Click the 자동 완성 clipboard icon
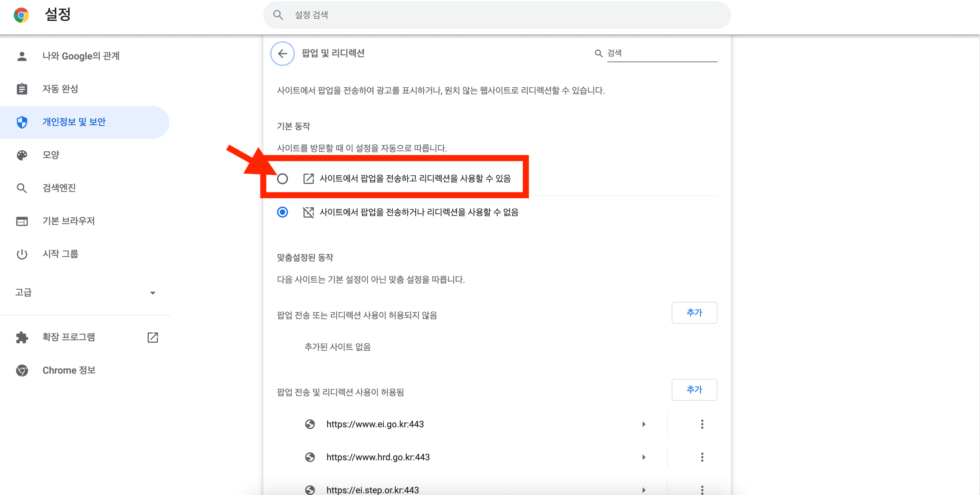This screenshot has height=495, width=980. [22, 89]
